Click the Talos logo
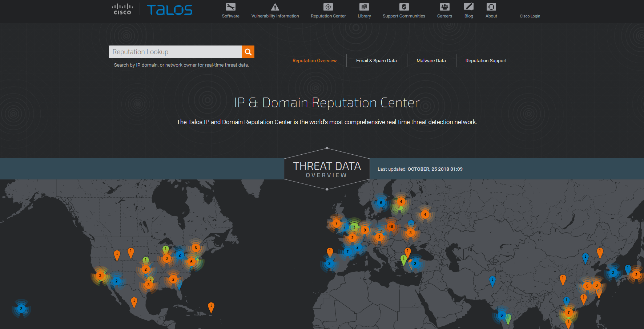Image resolution: width=644 pixels, height=329 pixels. [x=169, y=10]
